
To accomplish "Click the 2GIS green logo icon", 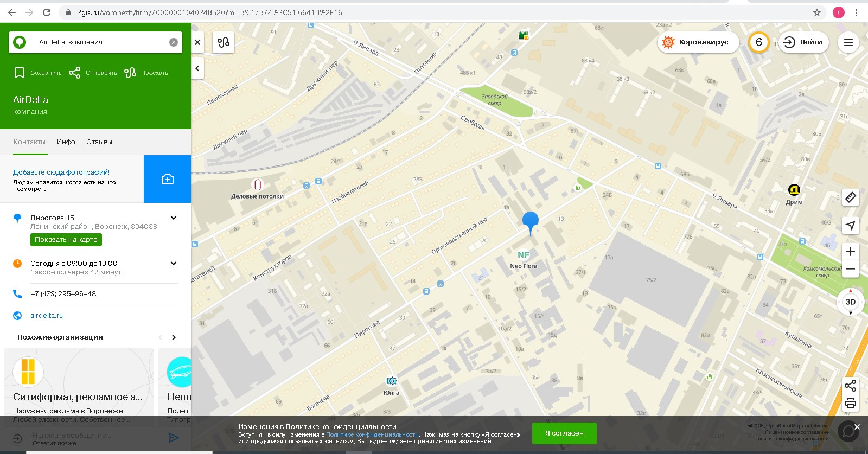I will [x=20, y=42].
